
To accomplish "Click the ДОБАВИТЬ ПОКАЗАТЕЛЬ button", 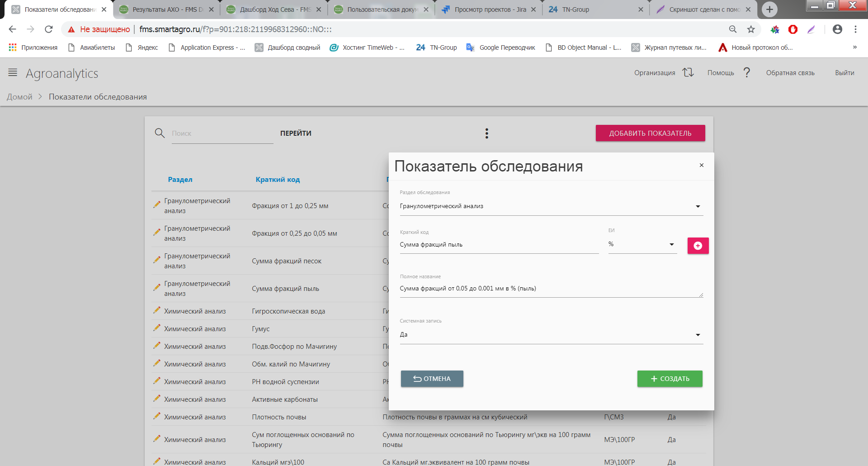I will (650, 133).
